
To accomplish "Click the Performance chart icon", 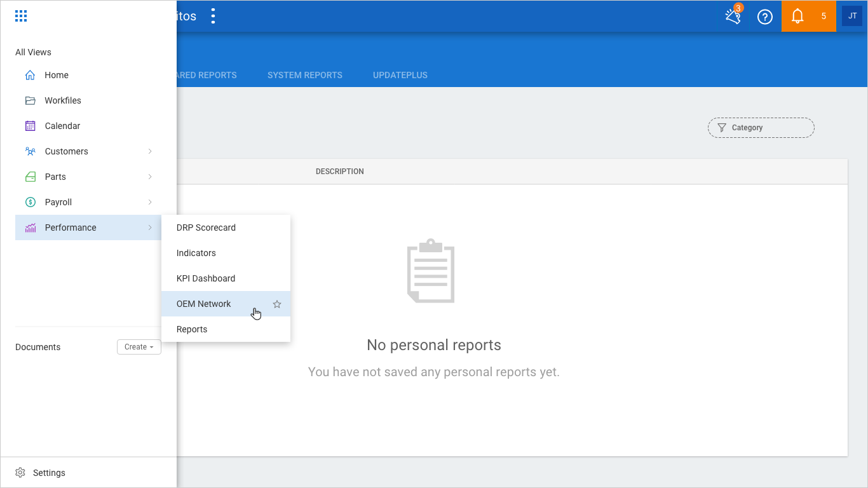I will 30,227.
